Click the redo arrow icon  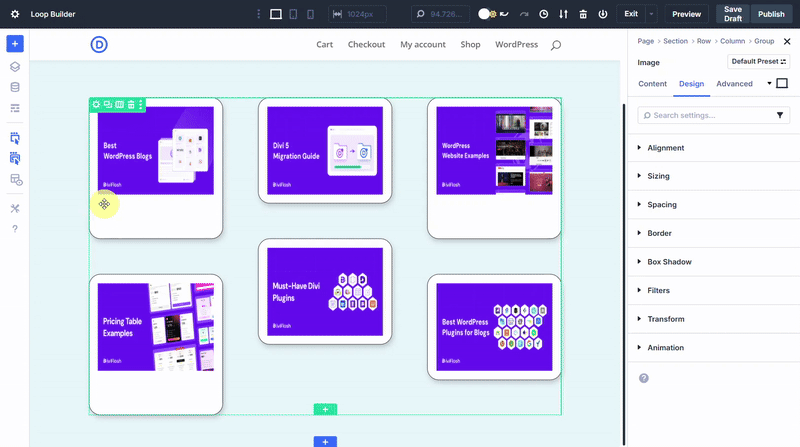[524, 14]
